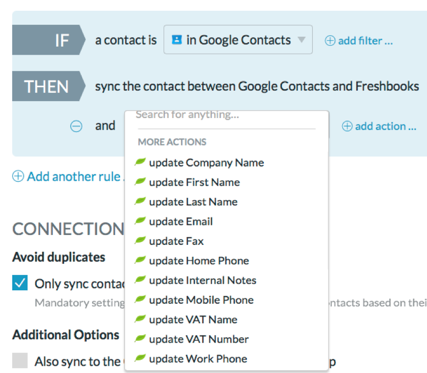This screenshot has width=427, height=373.
Task: Click the plus icon before Add another rule
Action: pos(18,176)
